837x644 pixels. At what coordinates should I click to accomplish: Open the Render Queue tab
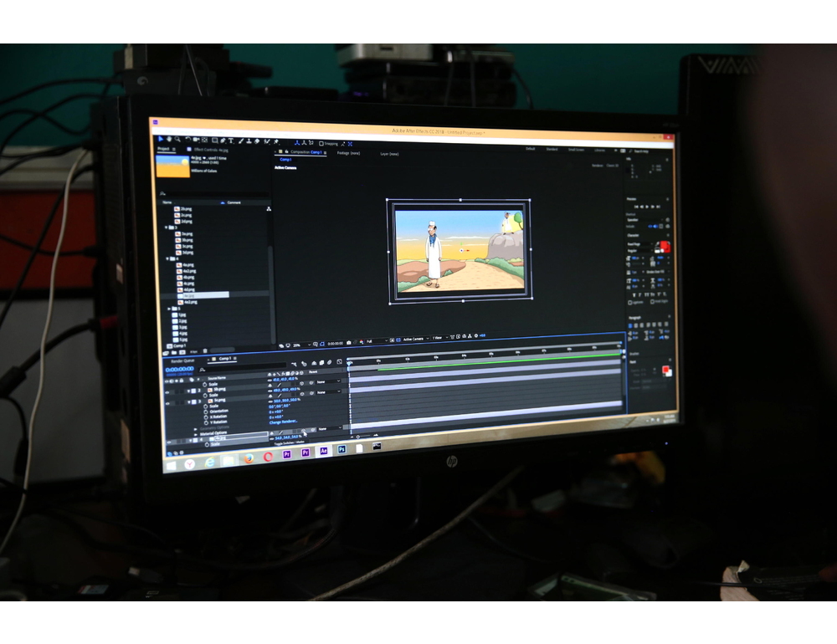point(182,361)
